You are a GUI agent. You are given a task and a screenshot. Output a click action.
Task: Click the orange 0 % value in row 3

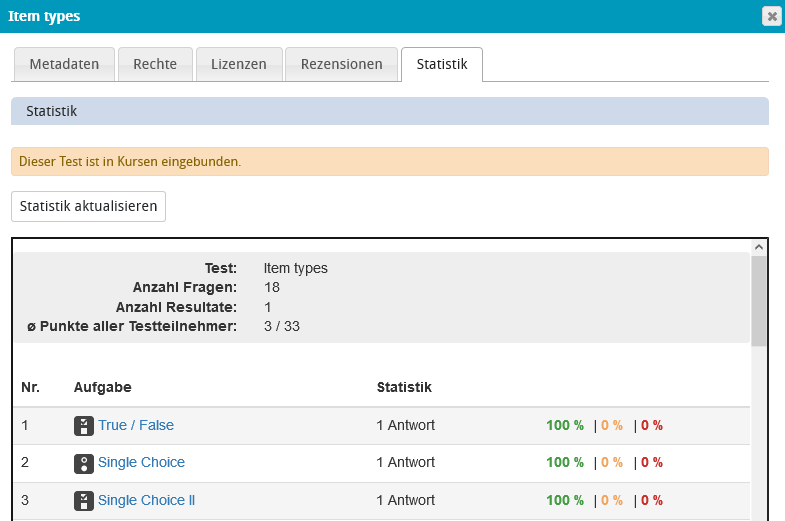click(x=612, y=500)
